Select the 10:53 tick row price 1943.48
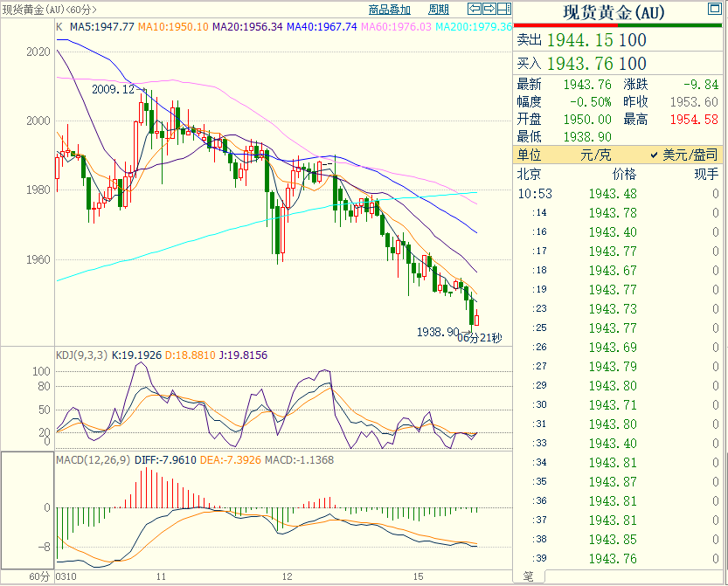This screenshot has height=586, width=728. pyautogui.click(x=613, y=194)
